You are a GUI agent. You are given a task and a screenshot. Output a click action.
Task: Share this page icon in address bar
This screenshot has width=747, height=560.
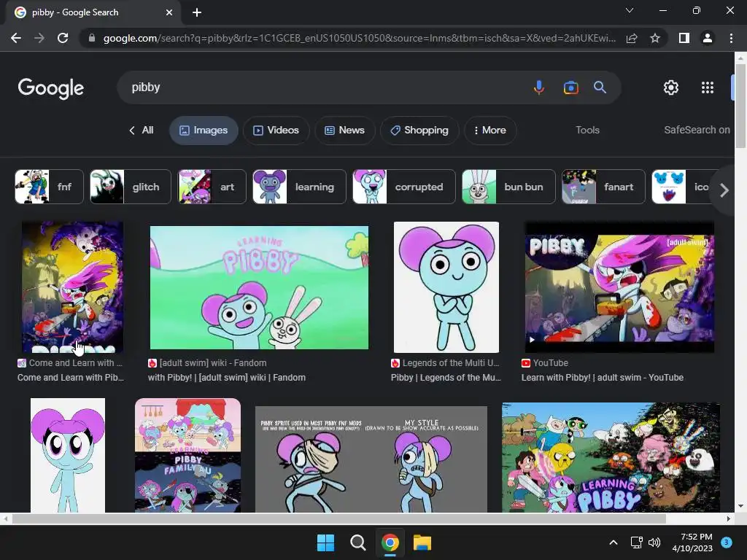(632, 38)
